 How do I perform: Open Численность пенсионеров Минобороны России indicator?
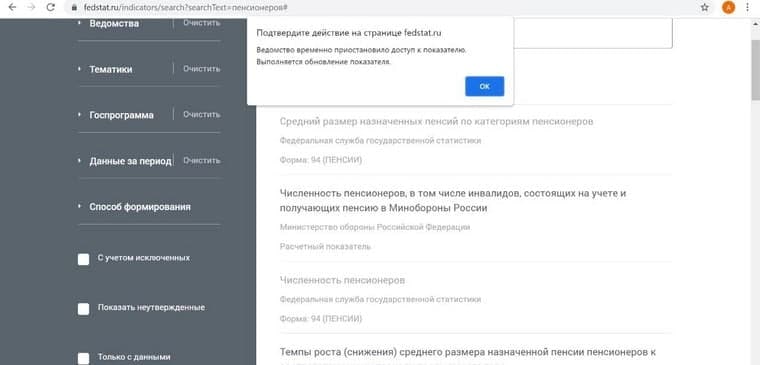[x=453, y=201]
